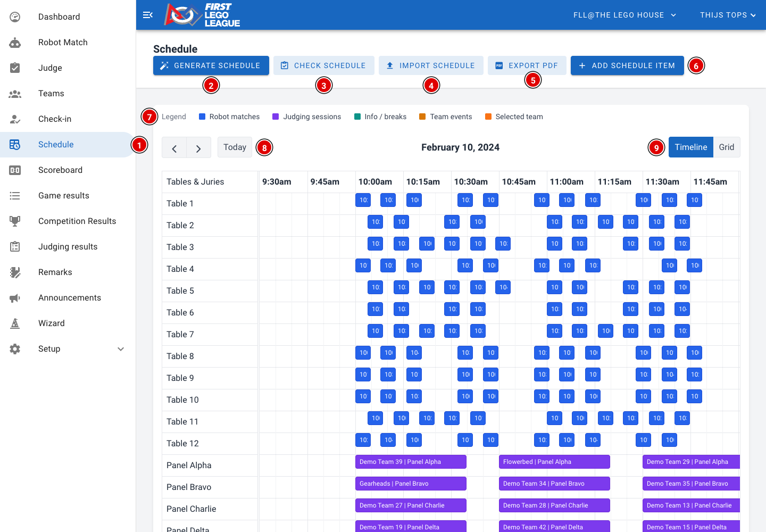Click the Generate Schedule button

tap(211, 65)
